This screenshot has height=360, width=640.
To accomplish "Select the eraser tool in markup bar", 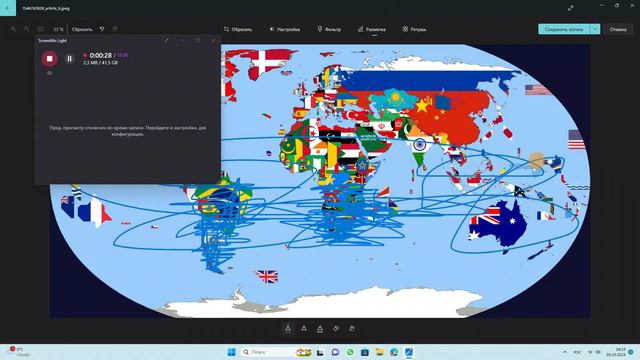I will click(x=336, y=329).
